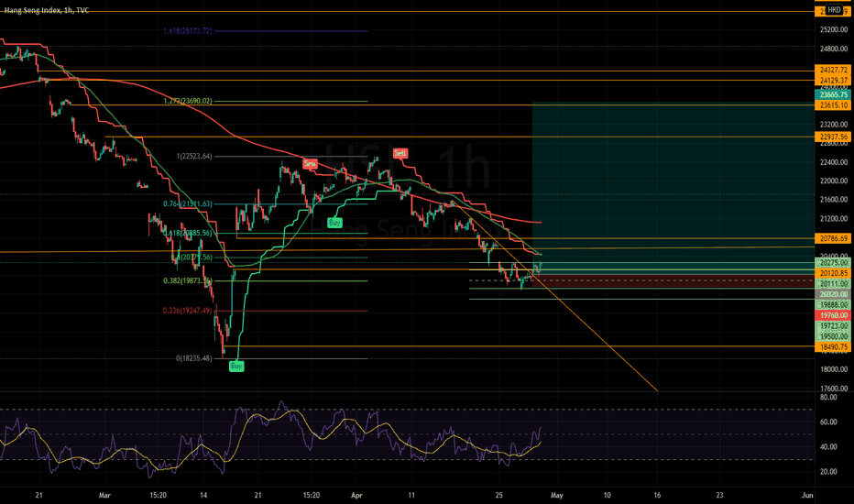Click the 23 date on time axis
This screenshot has height=504, width=854.
click(x=719, y=495)
